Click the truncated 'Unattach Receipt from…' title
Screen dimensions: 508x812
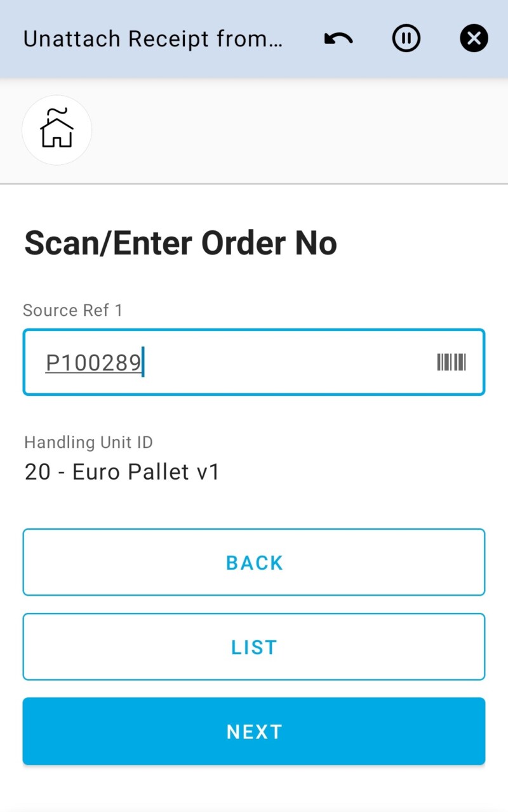(152, 39)
